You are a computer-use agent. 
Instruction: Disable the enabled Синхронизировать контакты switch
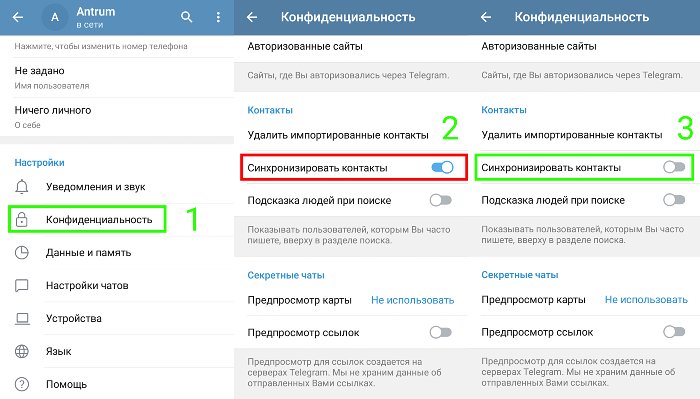(x=442, y=167)
